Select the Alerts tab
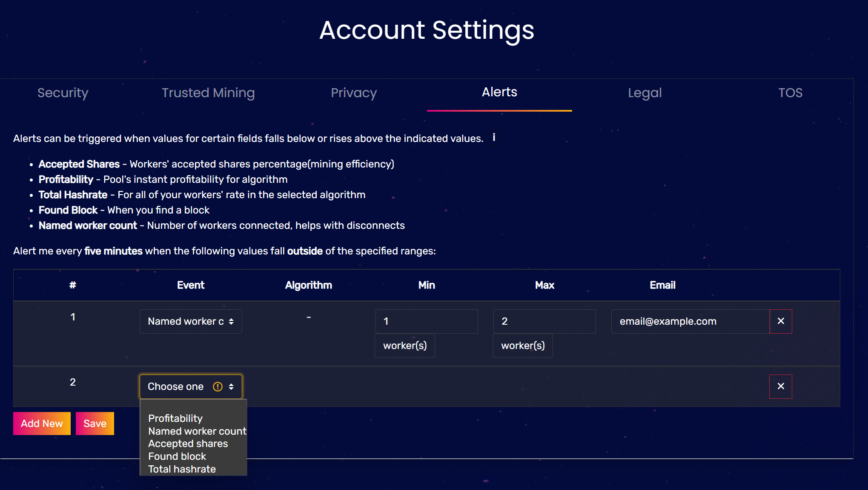 click(499, 92)
